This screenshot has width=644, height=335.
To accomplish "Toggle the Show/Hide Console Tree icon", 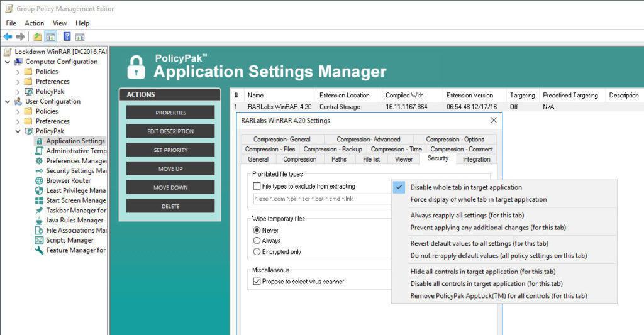I will click(x=50, y=37).
